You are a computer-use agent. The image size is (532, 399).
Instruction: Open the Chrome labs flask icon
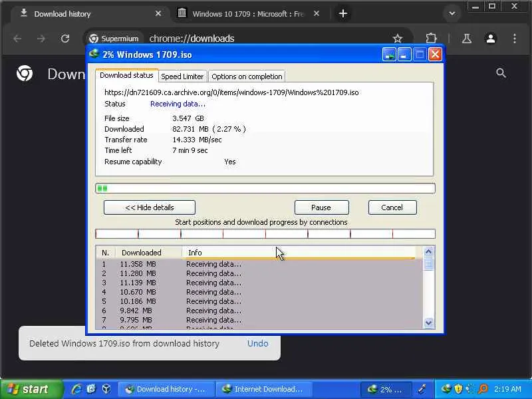coord(467,39)
